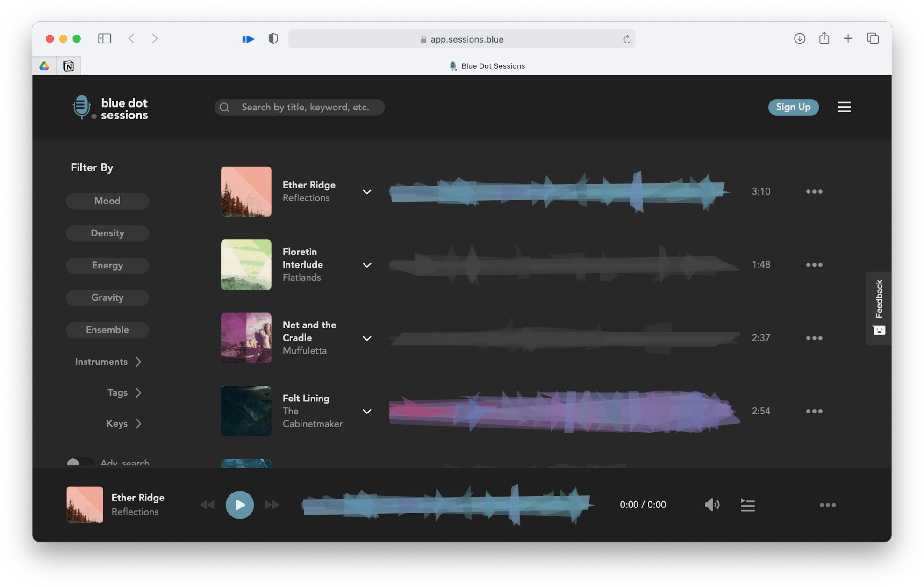Click the Sign Up button
The width and height of the screenshot is (924, 587).
pos(793,107)
